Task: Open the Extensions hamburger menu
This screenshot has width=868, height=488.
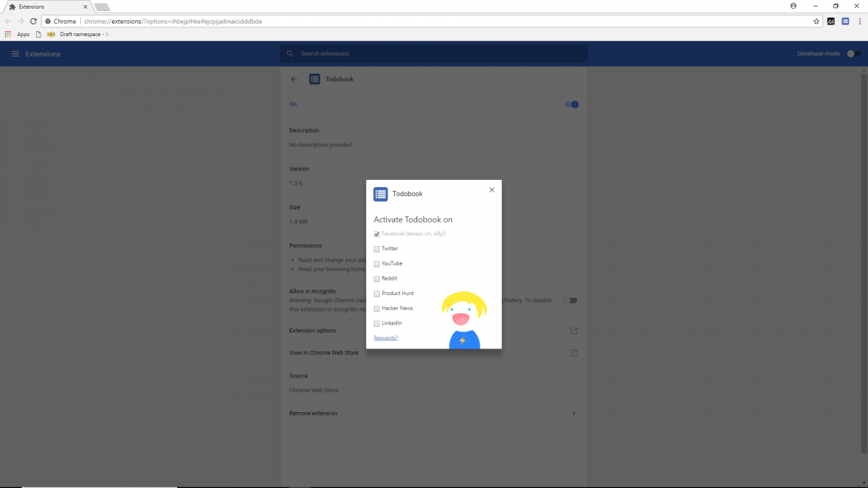Action: point(15,54)
